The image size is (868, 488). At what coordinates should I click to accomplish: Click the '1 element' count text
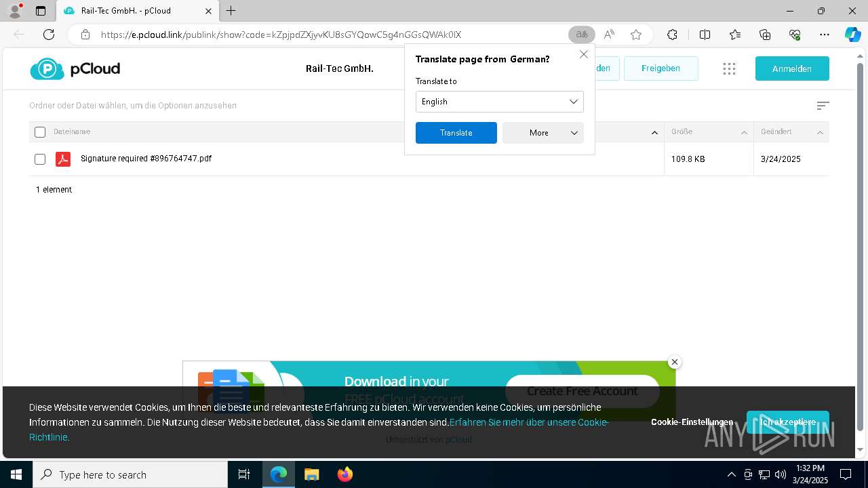coord(54,190)
